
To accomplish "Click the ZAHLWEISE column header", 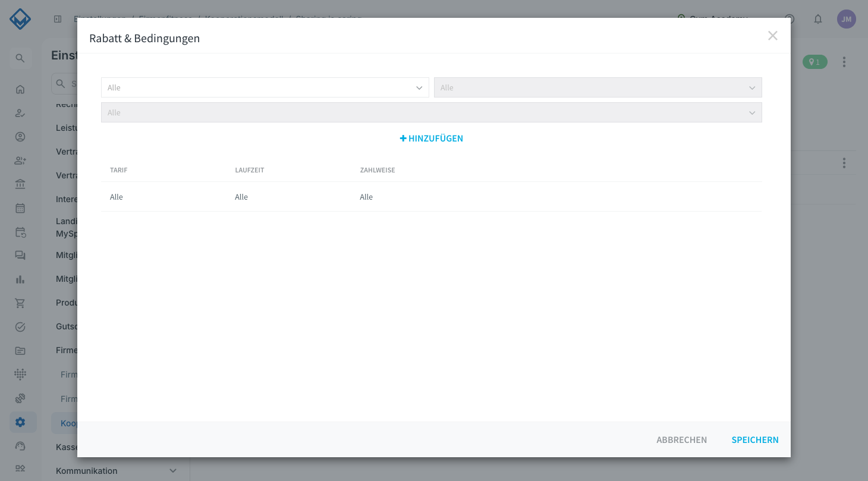I will click(378, 170).
